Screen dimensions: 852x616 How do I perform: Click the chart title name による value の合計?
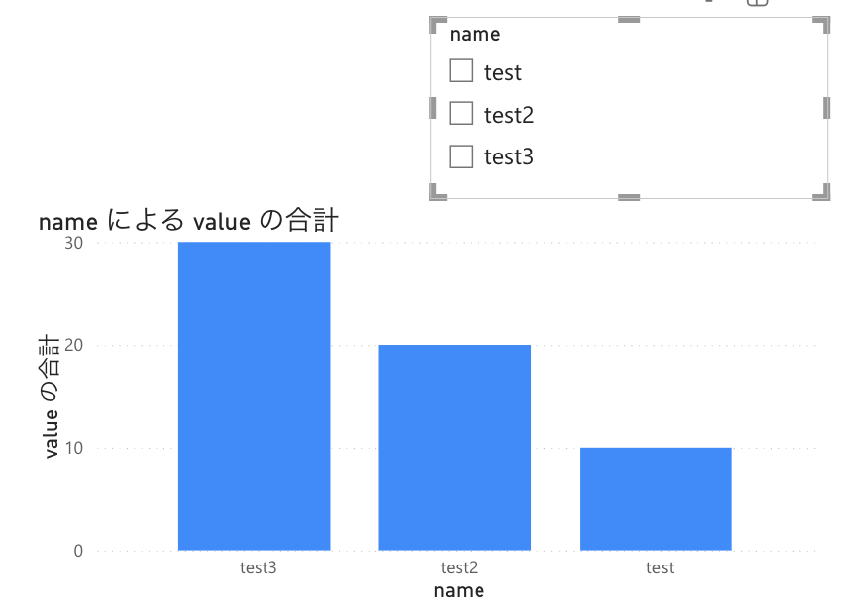pyautogui.click(x=188, y=221)
